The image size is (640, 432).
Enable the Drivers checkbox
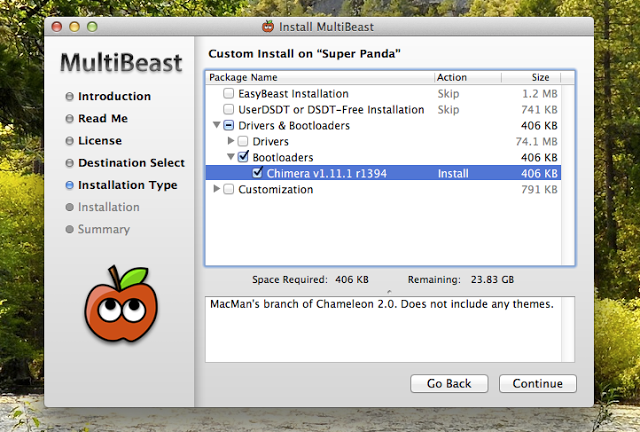coord(243,141)
